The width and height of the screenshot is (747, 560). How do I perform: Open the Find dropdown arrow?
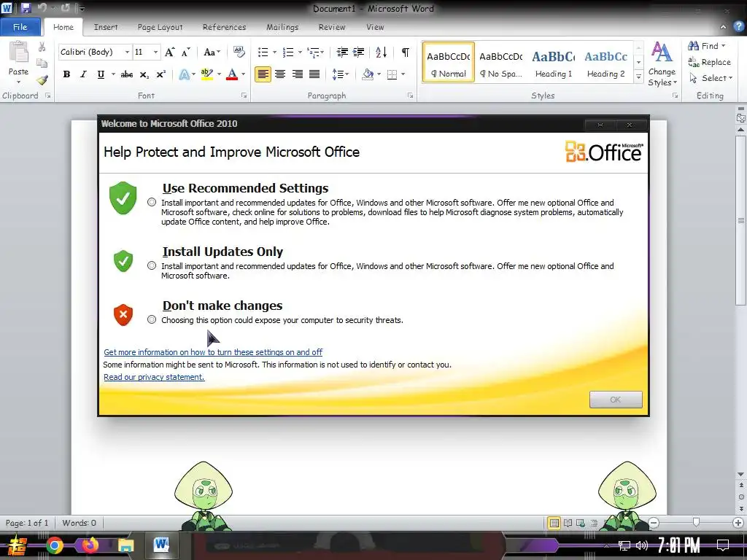point(723,46)
